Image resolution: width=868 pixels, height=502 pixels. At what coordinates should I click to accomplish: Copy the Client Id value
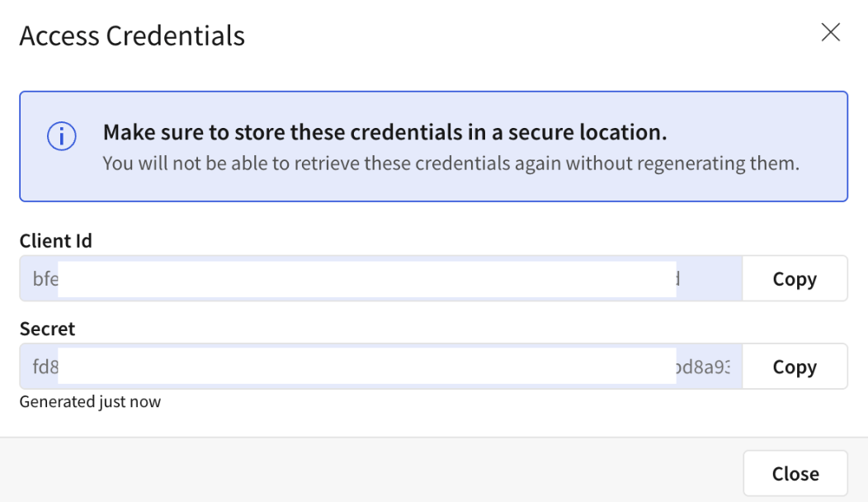pyautogui.click(x=795, y=279)
